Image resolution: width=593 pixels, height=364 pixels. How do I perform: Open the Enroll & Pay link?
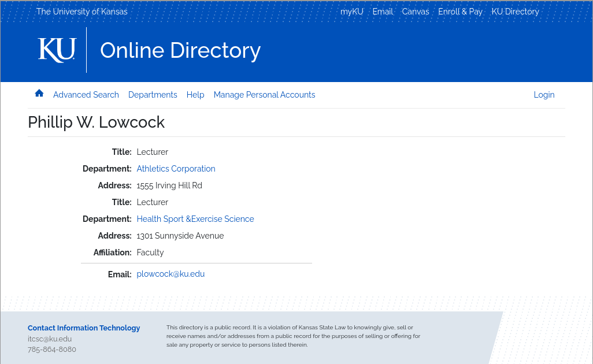tap(460, 12)
